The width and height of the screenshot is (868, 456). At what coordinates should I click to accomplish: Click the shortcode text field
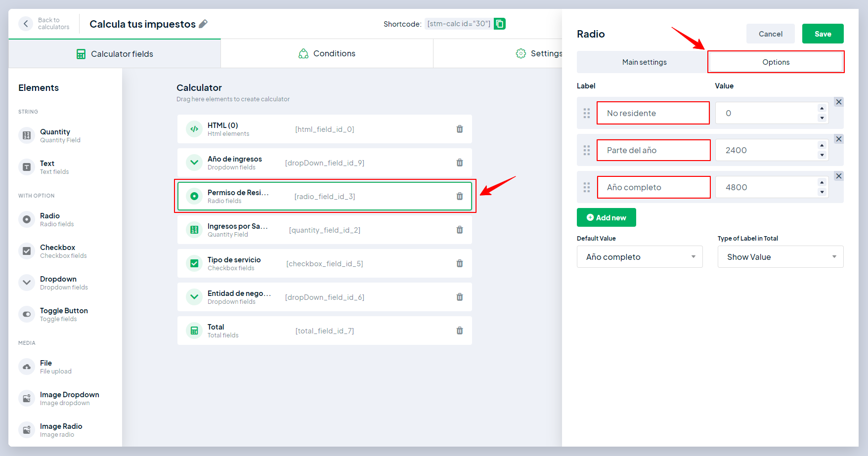(459, 24)
